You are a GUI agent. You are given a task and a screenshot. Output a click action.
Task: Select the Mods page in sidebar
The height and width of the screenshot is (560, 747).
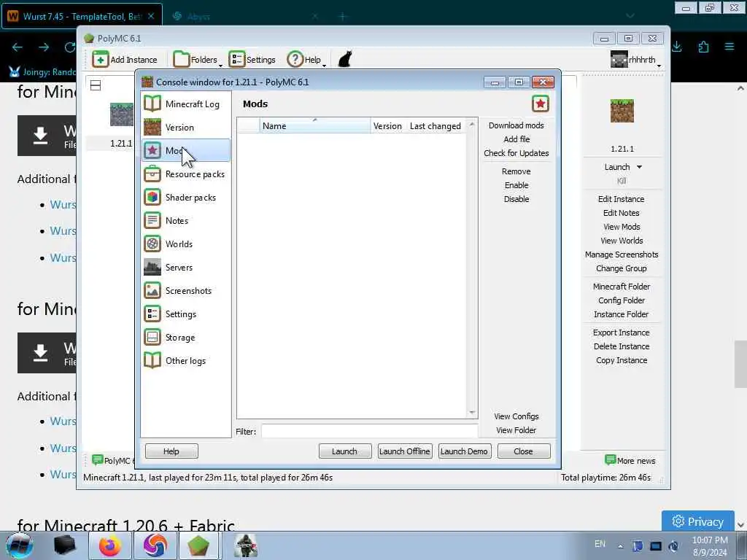point(186,150)
